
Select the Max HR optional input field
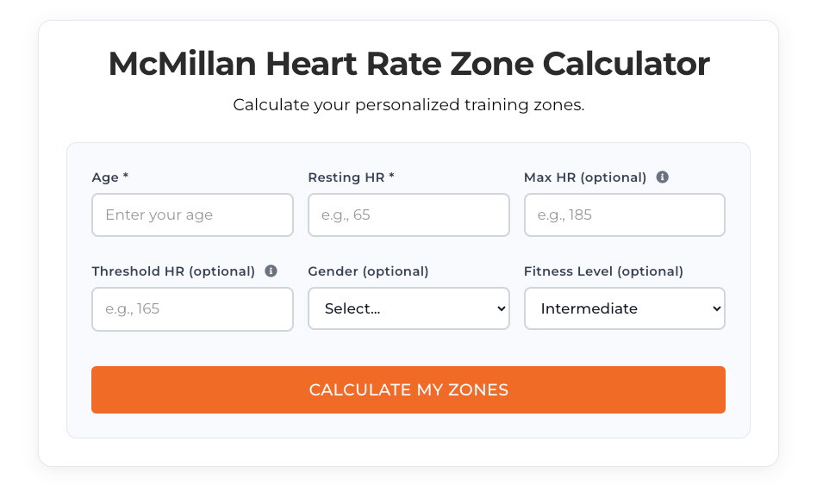pyautogui.click(x=624, y=215)
